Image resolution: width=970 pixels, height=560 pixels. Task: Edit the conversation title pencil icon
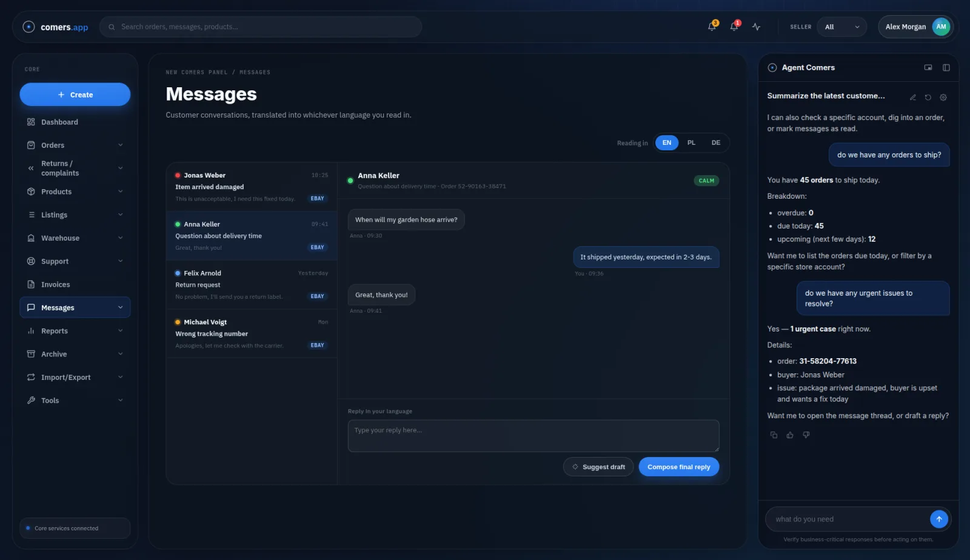pyautogui.click(x=912, y=97)
